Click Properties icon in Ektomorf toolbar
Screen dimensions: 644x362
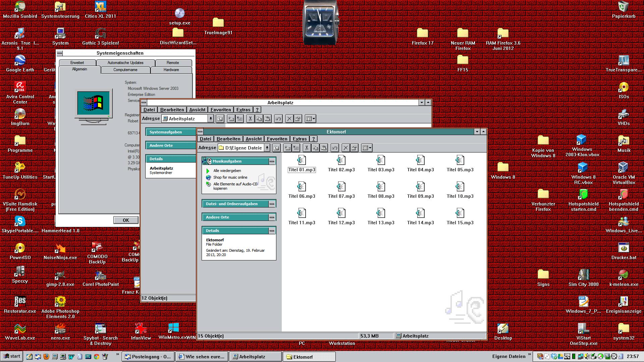click(355, 148)
